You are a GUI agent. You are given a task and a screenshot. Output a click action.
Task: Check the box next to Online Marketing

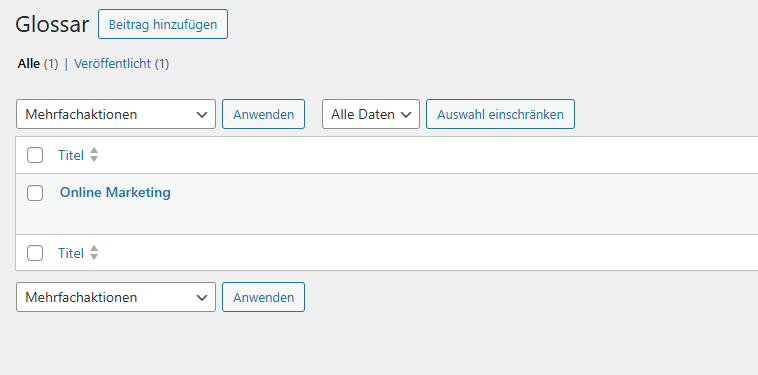[35, 193]
